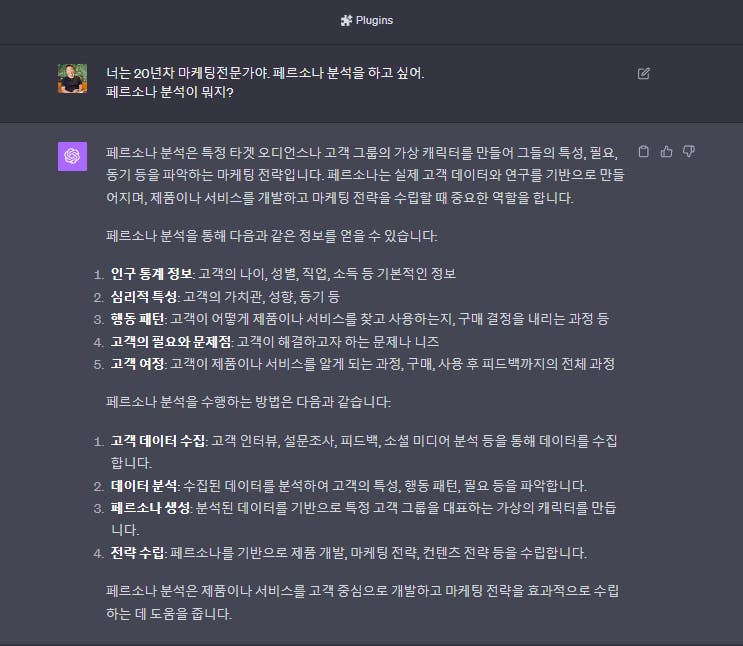743x646 pixels.
Task: Click the bold text 심리적 특성
Action: [144, 297]
